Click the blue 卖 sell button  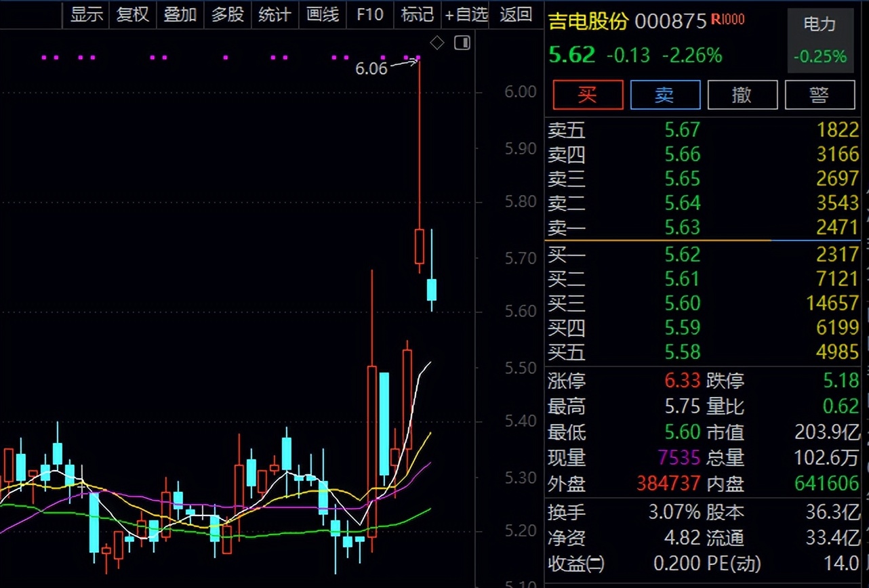click(x=665, y=95)
